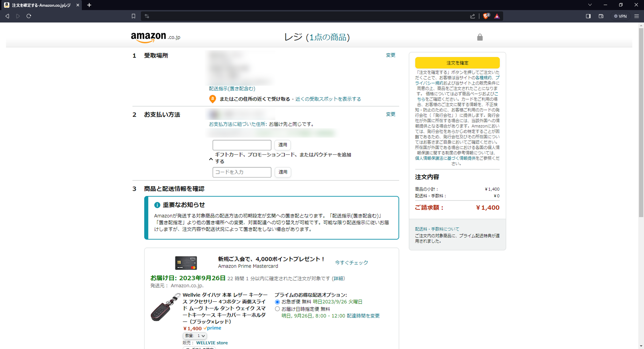The width and height of the screenshot is (644, 349).
Task: Reload the page
Action: pyautogui.click(x=29, y=16)
